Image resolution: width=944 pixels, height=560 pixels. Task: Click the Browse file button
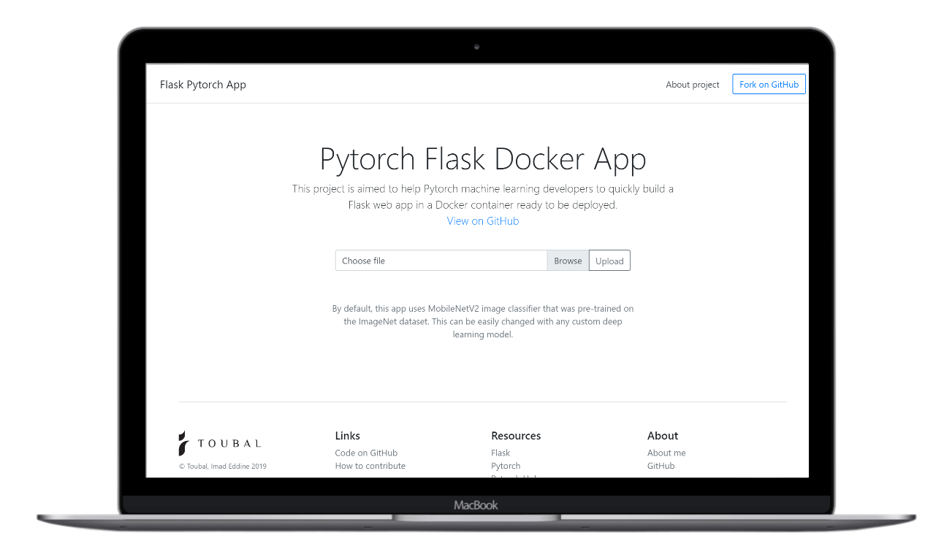568,261
